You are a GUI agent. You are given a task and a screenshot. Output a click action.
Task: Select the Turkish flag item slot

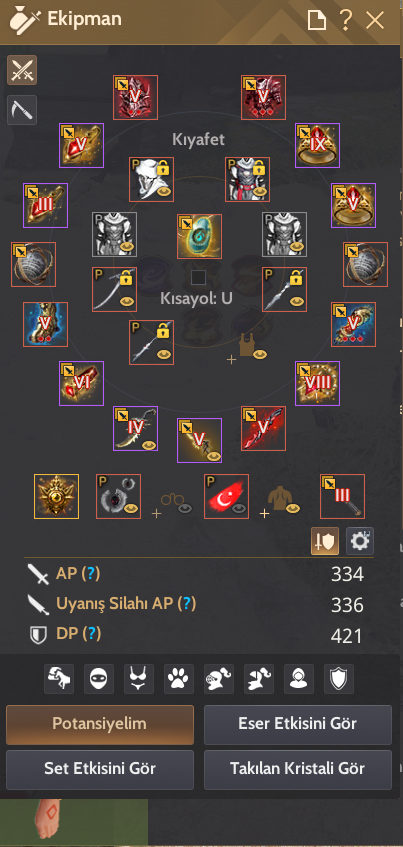(x=226, y=496)
